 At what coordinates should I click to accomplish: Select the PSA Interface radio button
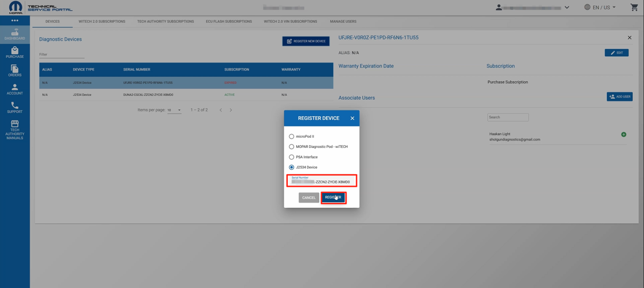tap(291, 157)
